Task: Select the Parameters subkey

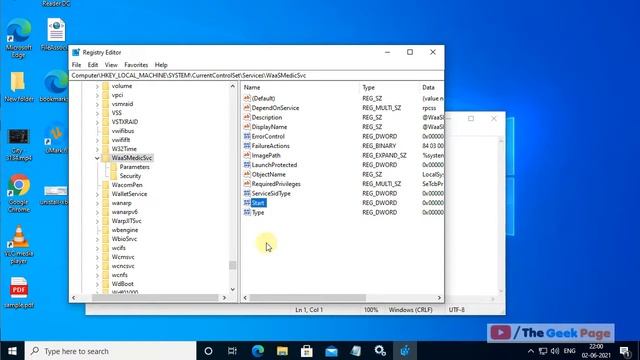Action: pyautogui.click(x=134, y=167)
